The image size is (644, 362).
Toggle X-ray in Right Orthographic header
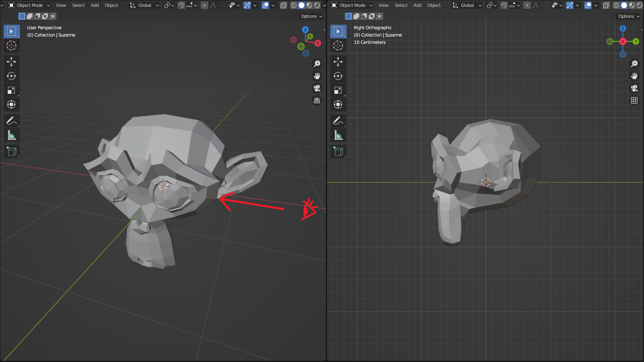point(606,5)
